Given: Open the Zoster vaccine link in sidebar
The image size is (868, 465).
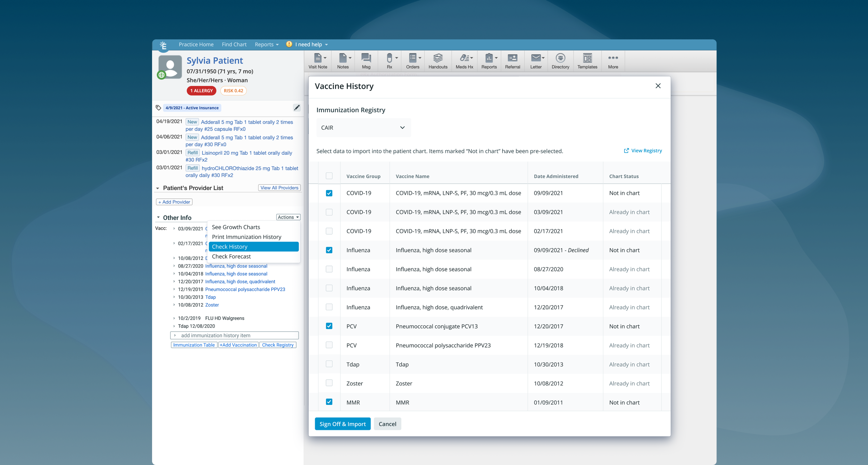Looking at the screenshot, I should click(212, 305).
